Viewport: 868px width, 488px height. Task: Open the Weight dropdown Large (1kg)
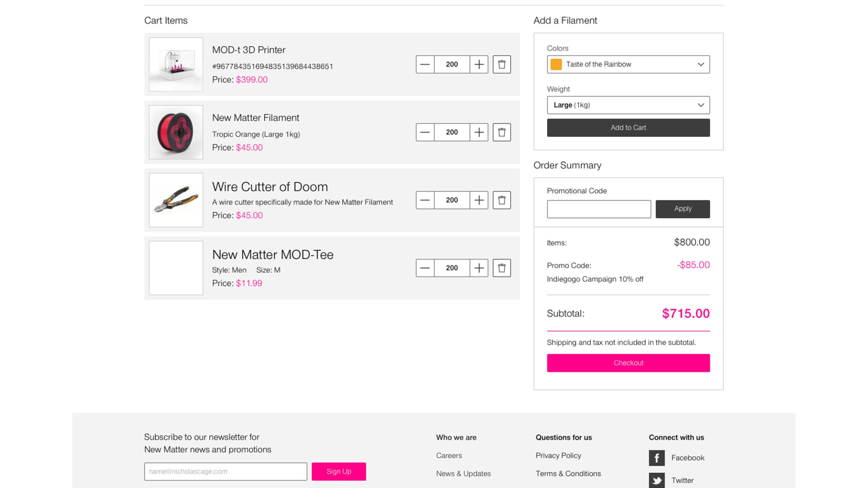(628, 105)
